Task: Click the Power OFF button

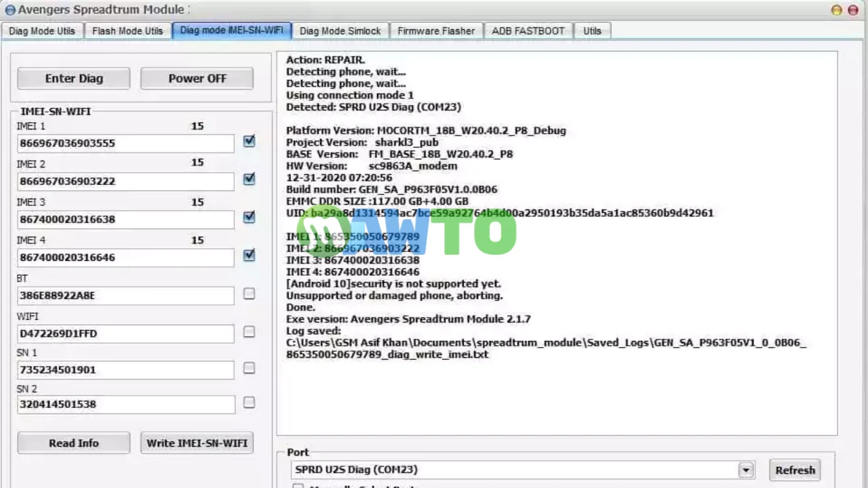Action: coord(197,79)
